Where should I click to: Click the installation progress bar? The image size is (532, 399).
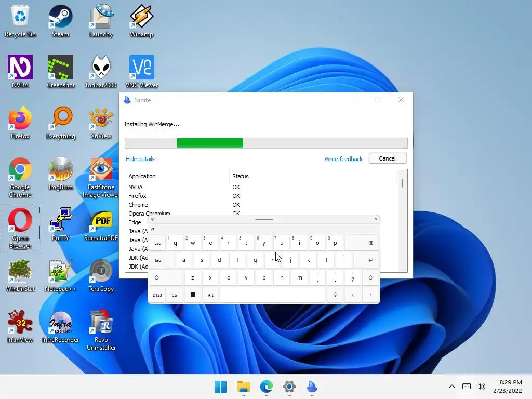pos(266,143)
